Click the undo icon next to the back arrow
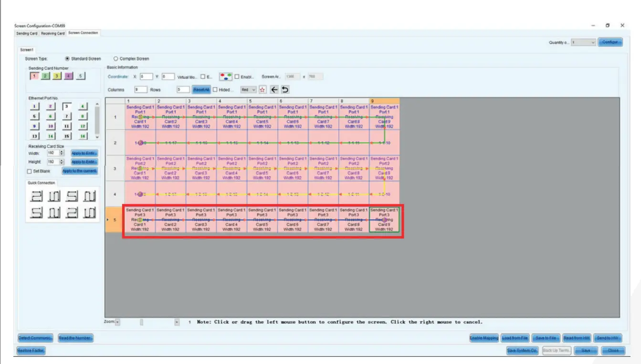641x364 pixels. 285,89
